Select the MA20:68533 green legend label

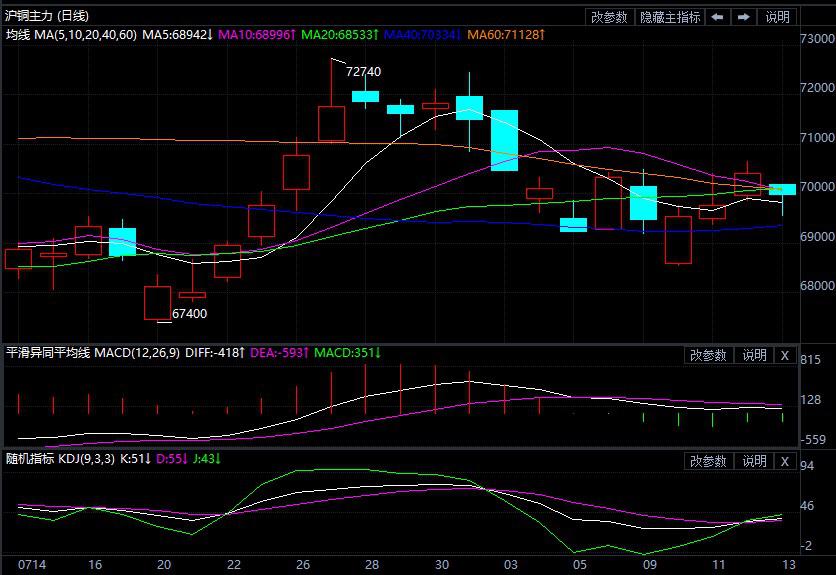[341, 35]
